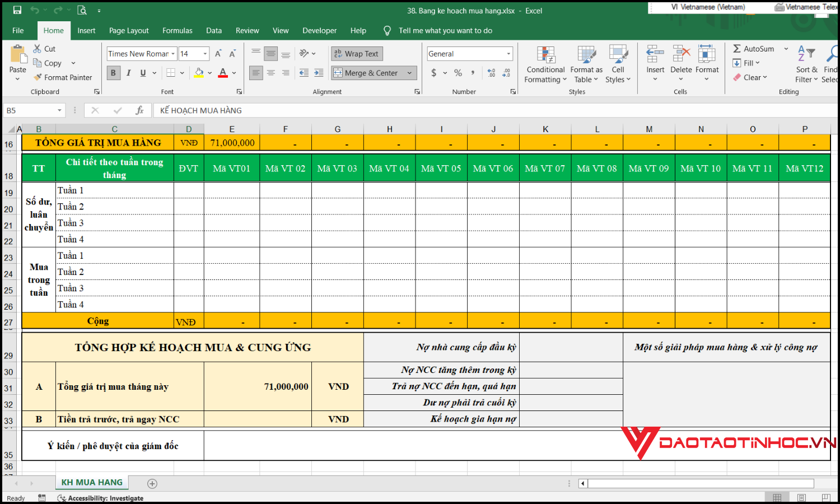Click the Increase Font Size icon

pos(218,54)
